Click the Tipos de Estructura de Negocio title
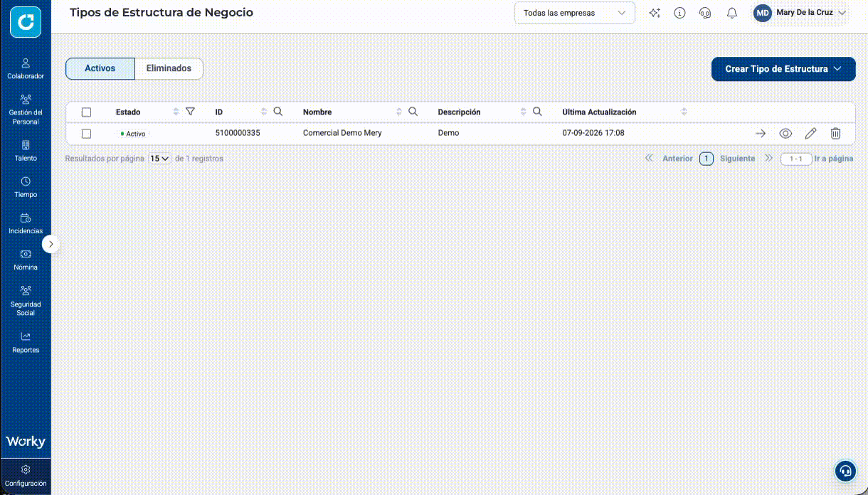Image resolution: width=868 pixels, height=495 pixels. pos(162,12)
